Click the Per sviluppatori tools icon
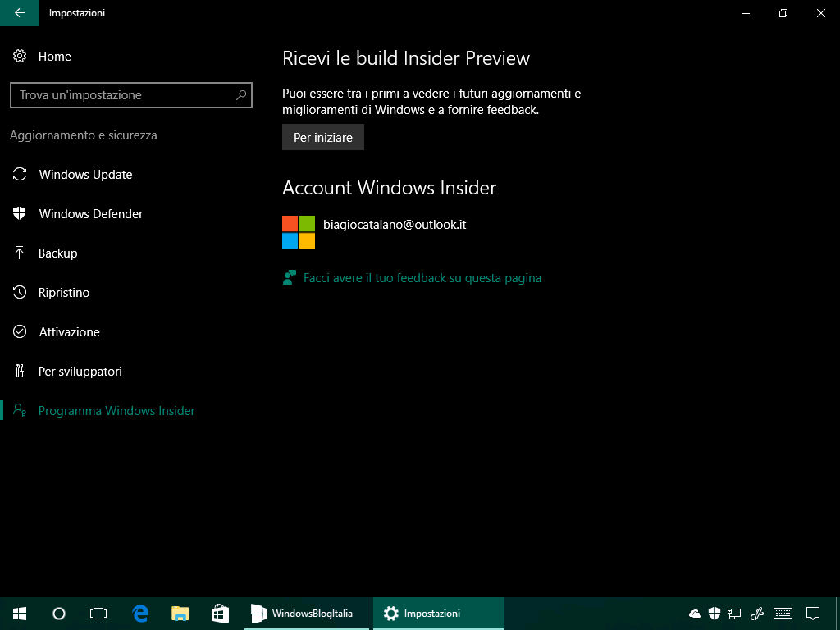840x630 pixels. click(x=20, y=371)
